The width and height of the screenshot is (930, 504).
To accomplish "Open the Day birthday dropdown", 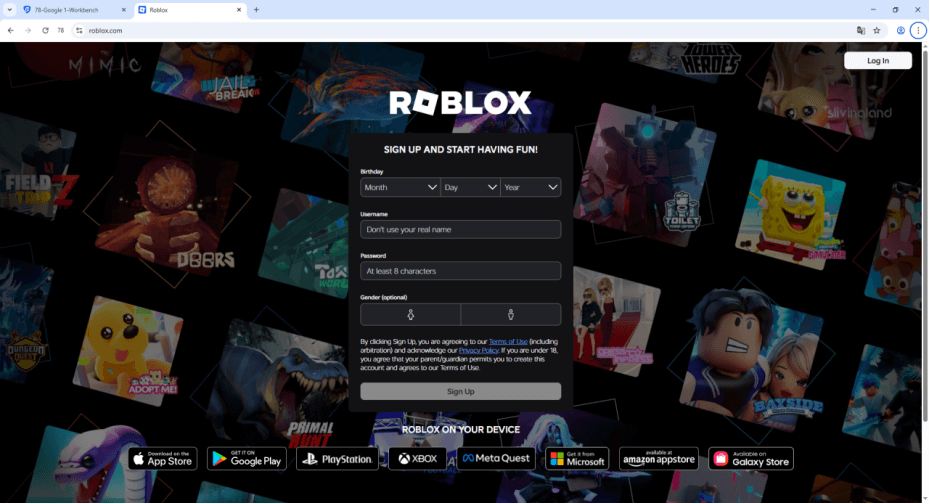I will (470, 187).
